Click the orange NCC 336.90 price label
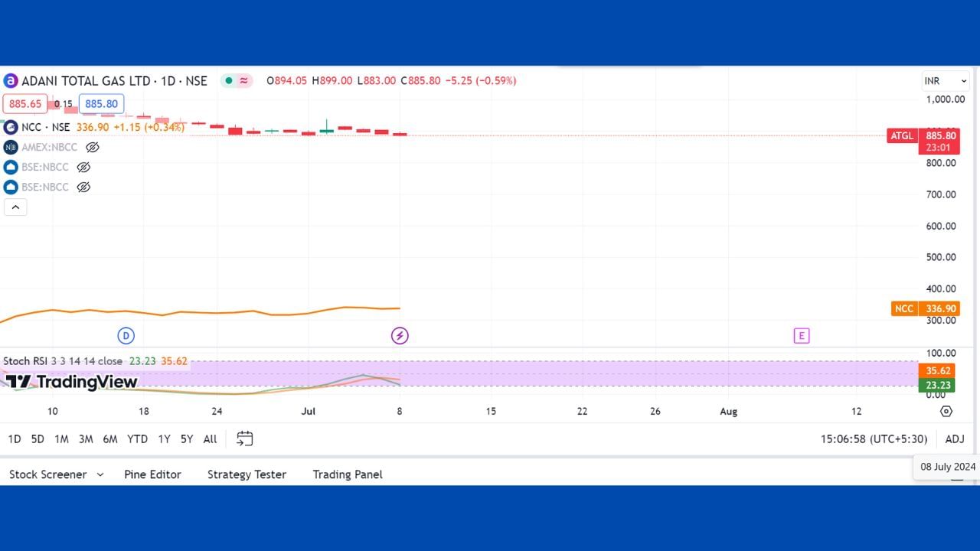The width and height of the screenshot is (980, 551). pos(938,308)
